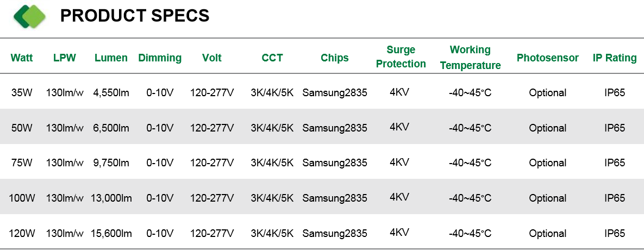Click the Chips column header
The width and height of the screenshot is (644, 250).
pyautogui.click(x=335, y=58)
